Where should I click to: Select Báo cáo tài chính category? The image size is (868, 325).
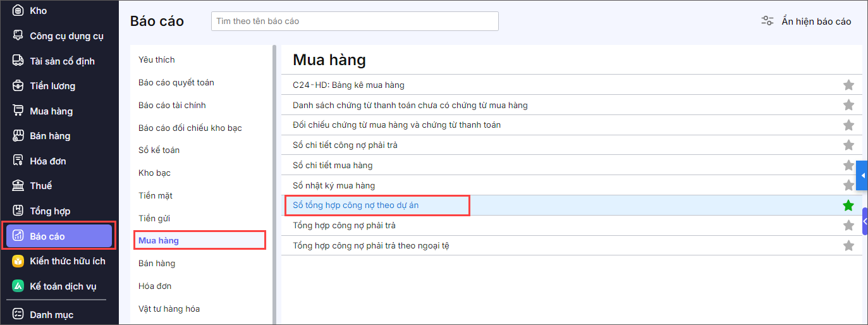172,105
